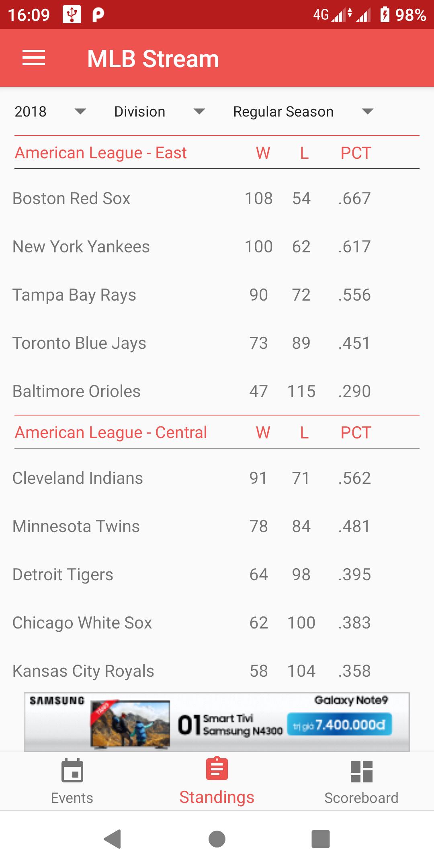Tap the Kansas City Royals row

(x=217, y=671)
